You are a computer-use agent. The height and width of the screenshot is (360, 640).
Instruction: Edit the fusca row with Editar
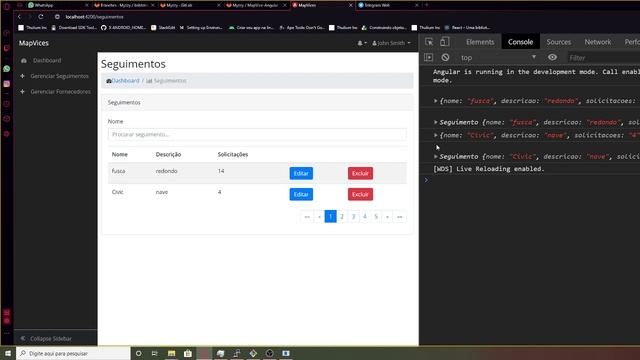(301, 173)
